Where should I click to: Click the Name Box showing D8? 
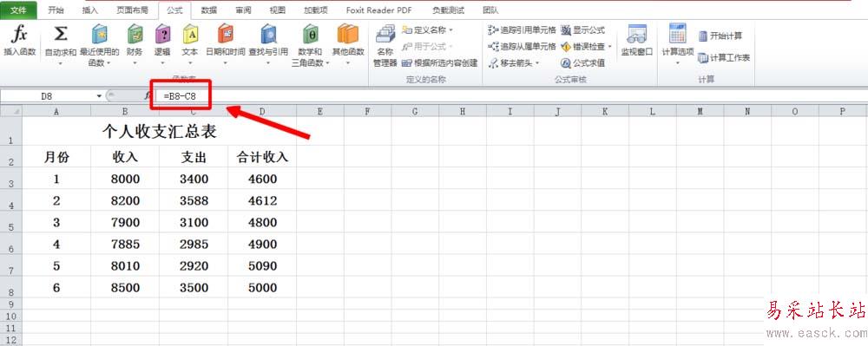point(47,96)
